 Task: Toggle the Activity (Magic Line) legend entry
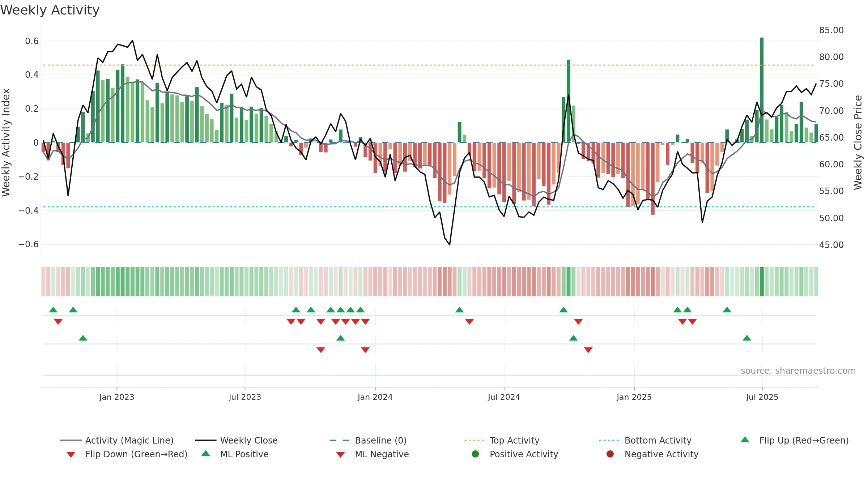117,440
